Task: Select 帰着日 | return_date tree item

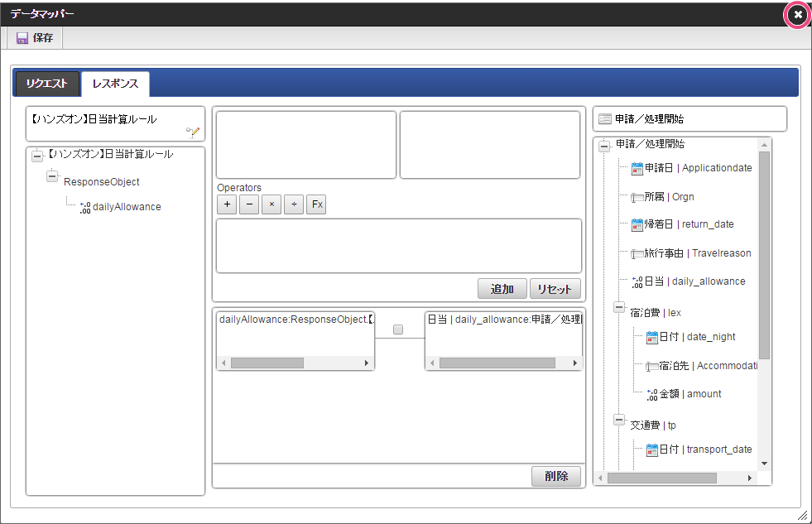Action: click(689, 224)
